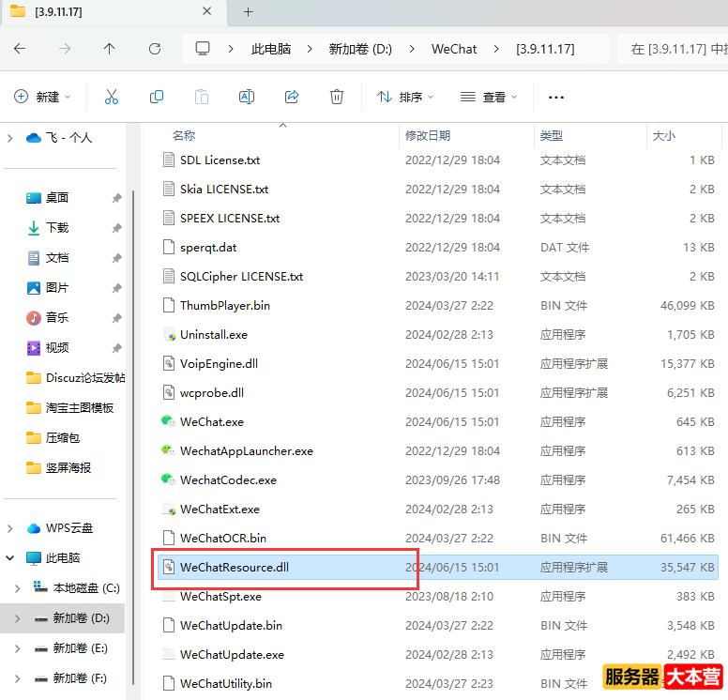Screen dimensions: 728x700
Task: Close the [3.9.11.17] tab
Action: tap(207, 11)
